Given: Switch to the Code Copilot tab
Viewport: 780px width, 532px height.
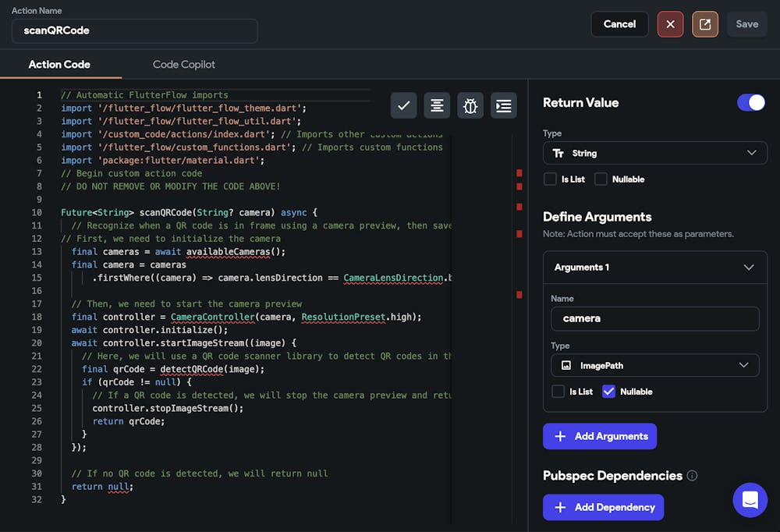Looking at the screenshot, I should [184, 65].
